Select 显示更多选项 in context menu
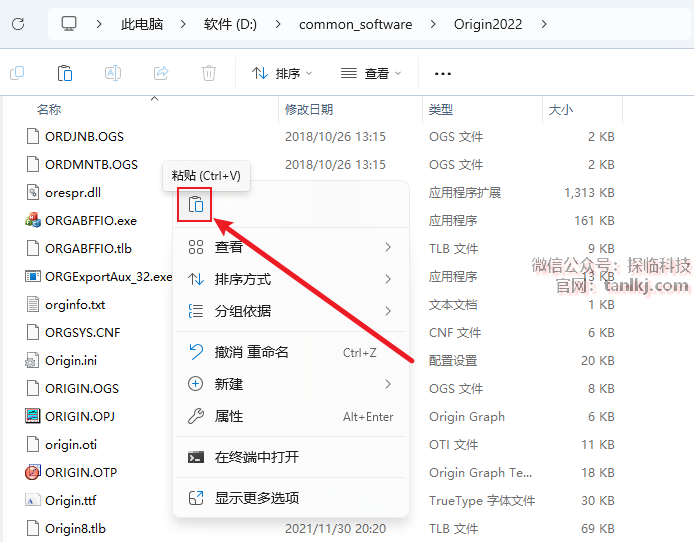Viewport: 694px width, 542px height. tap(291, 498)
